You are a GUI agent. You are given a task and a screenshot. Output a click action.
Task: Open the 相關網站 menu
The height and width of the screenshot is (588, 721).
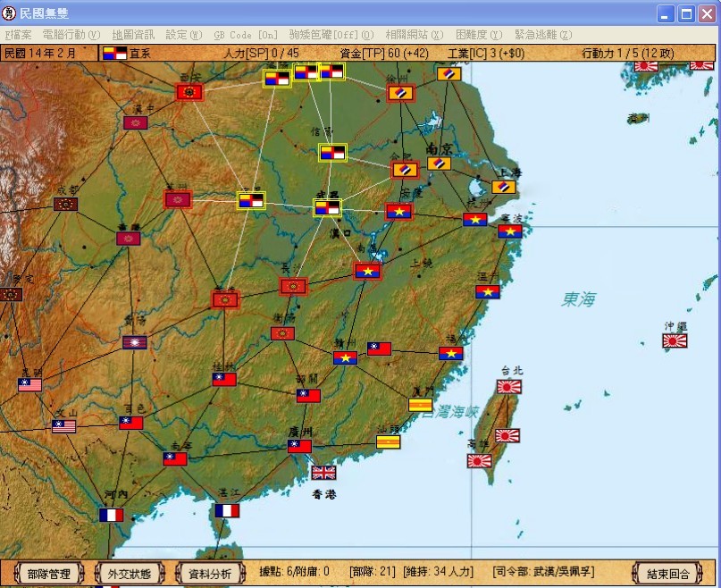tap(415, 35)
